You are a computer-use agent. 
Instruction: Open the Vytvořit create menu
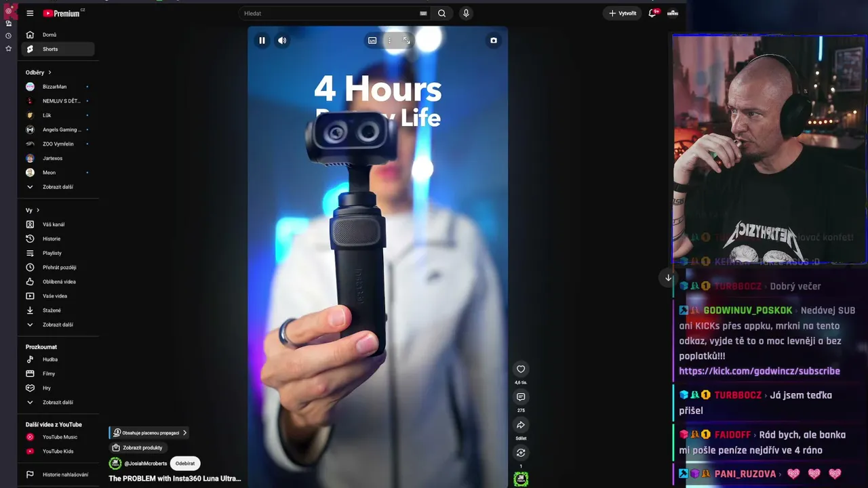click(x=622, y=14)
